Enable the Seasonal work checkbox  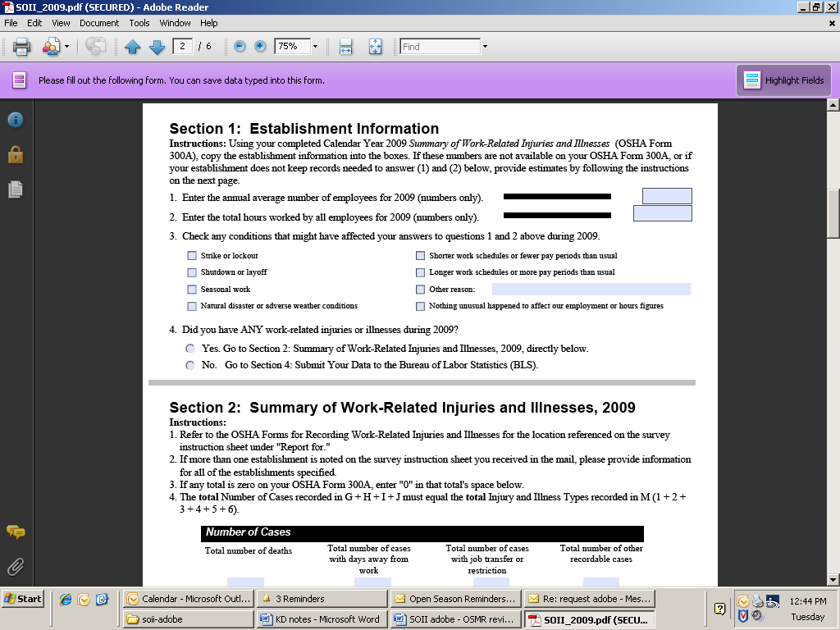[192, 290]
